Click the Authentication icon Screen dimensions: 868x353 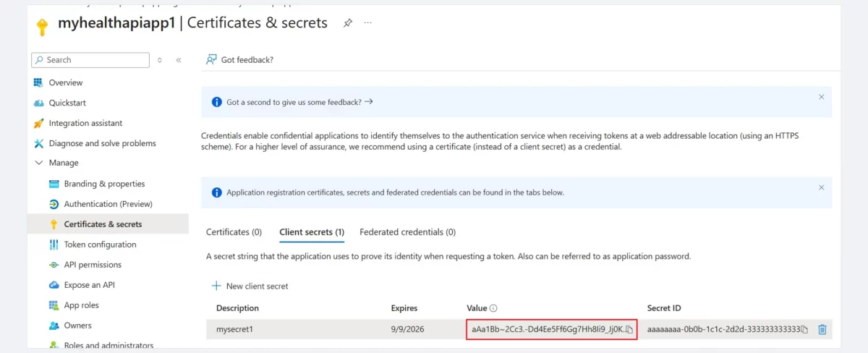pos(54,204)
